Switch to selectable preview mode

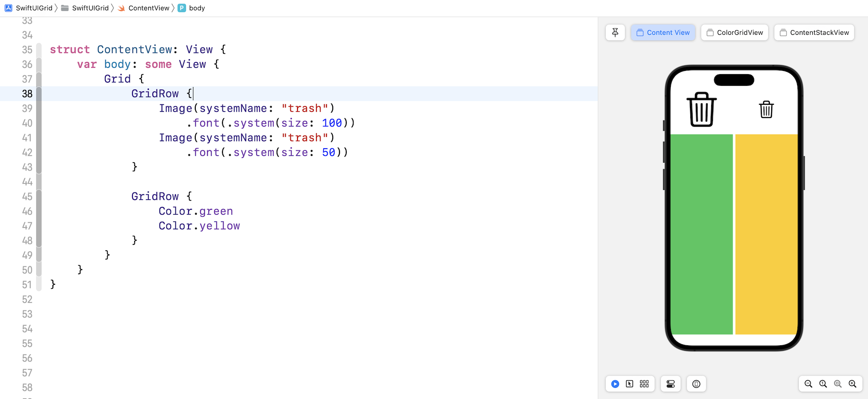(x=629, y=384)
